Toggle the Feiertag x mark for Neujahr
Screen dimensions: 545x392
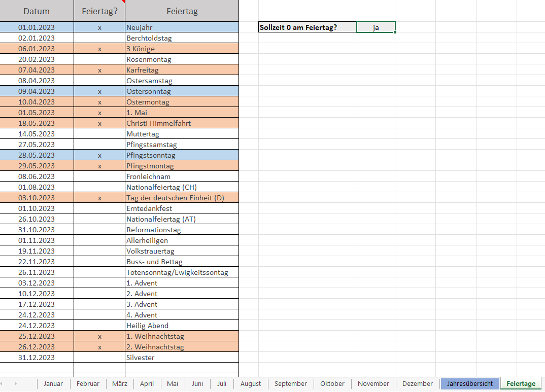[x=99, y=27]
